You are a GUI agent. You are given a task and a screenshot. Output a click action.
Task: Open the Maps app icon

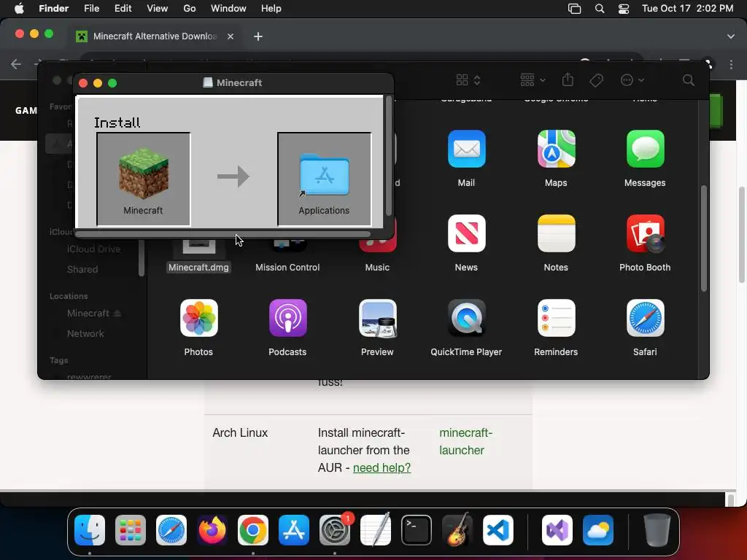tap(556, 149)
